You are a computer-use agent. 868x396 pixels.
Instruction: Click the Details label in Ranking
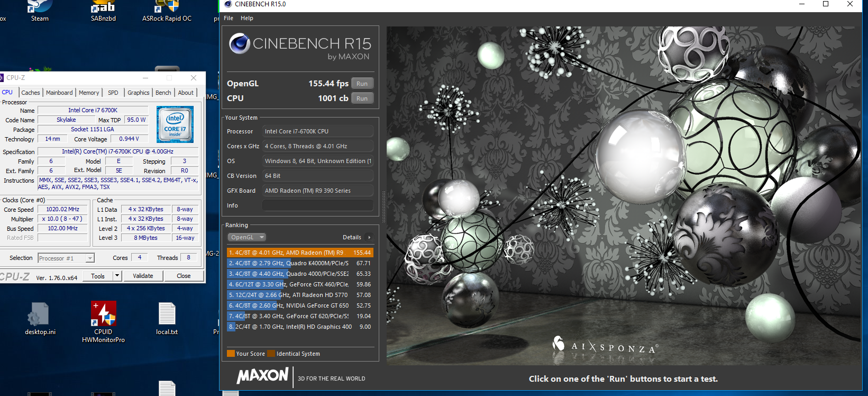352,237
